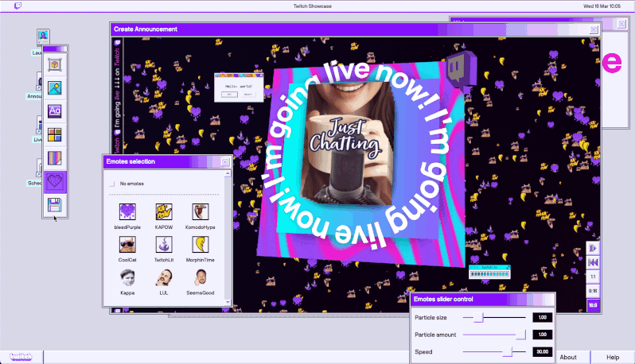Click the Create Announcement title bar
The width and height of the screenshot is (635, 364).
[x=356, y=29]
